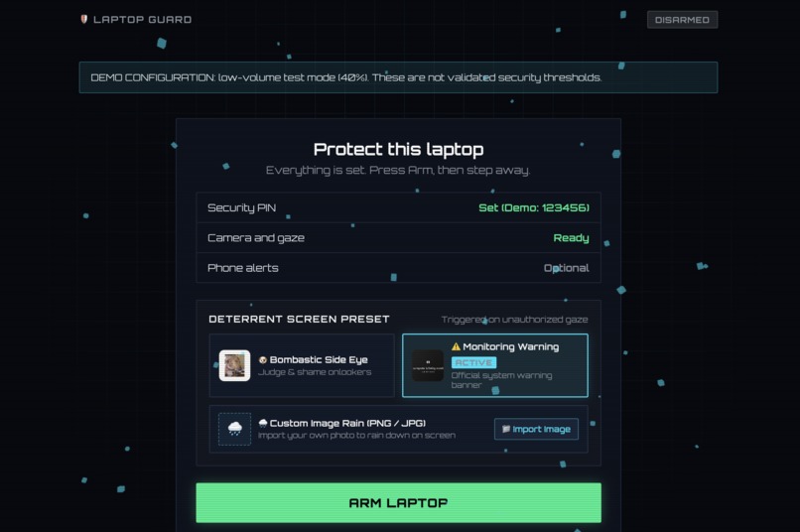Click the 'Protect this laptop' heading
Screen dimensions: 800x532
point(398,149)
